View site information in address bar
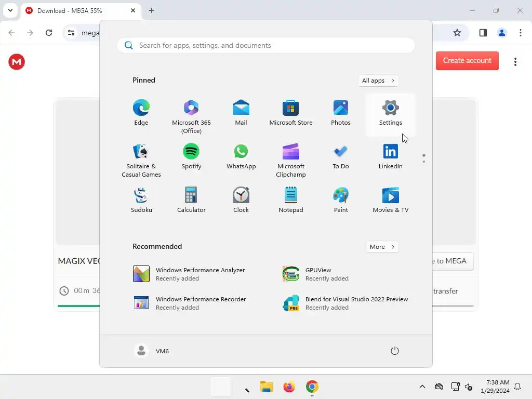 pos(71,33)
